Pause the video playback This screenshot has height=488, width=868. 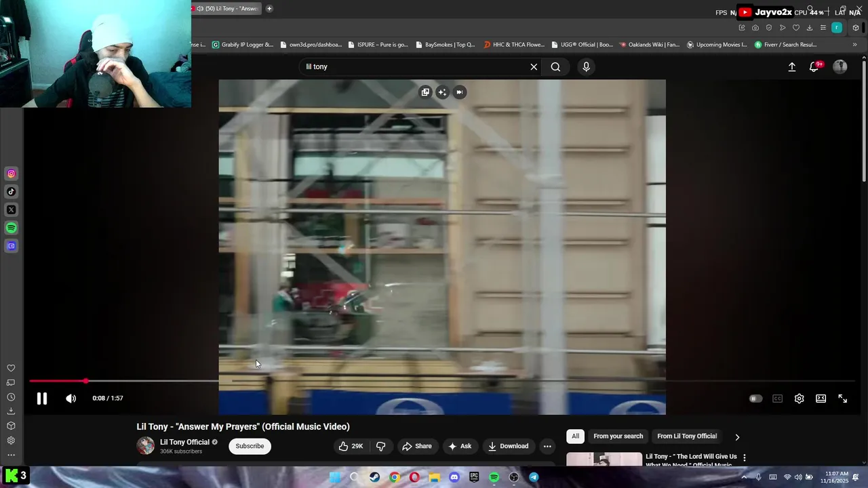tap(41, 399)
